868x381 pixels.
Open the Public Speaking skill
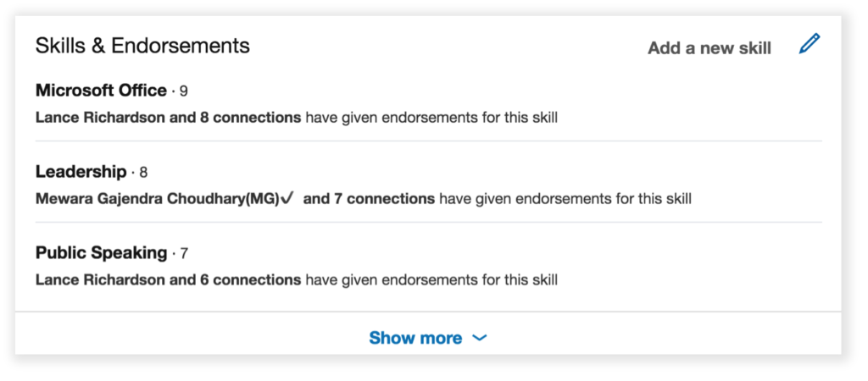[102, 253]
